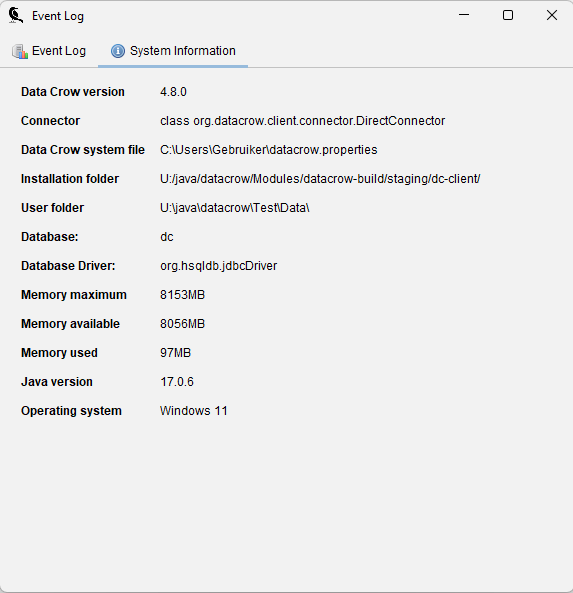Click the user folder path U:\java\datacrow\Test\Data\
The image size is (573, 593).
click(234, 208)
